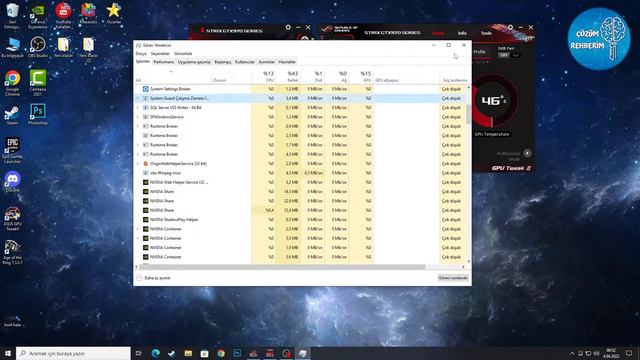Open Microsoft Store from taskbar
The height and width of the screenshot is (360, 640).
point(204,353)
